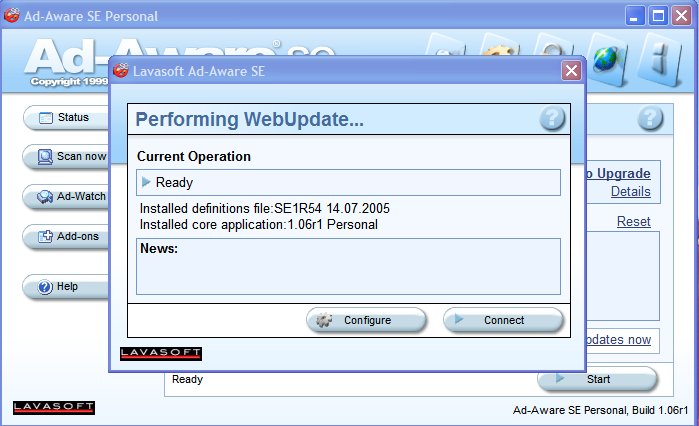Click inside the News box

pos(348,266)
